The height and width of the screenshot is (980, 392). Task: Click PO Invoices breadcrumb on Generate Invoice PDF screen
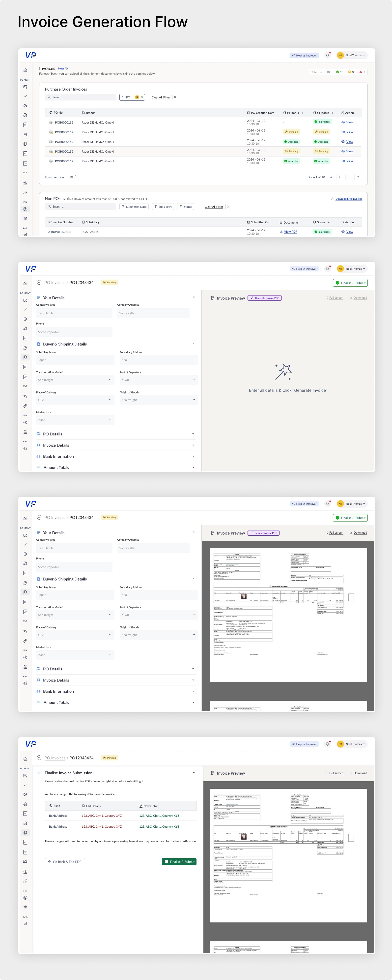tap(55, 283)
